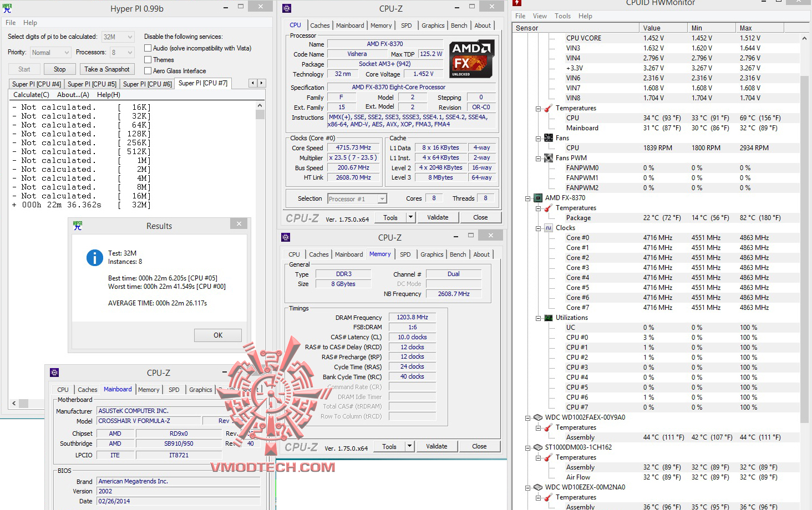
Task: Click the Utilizations group icon
Action: (x=548, y=318)
